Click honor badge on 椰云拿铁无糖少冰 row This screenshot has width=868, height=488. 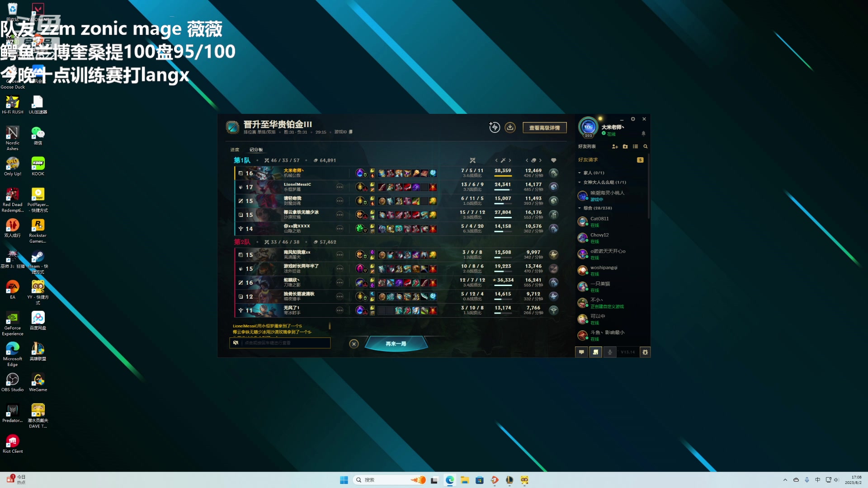tap(553, 215)
